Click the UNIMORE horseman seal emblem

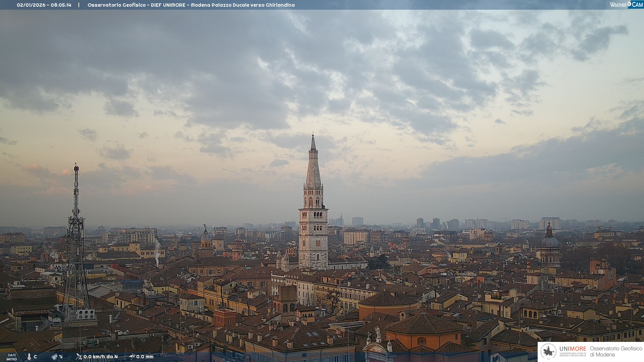[549, 351]
